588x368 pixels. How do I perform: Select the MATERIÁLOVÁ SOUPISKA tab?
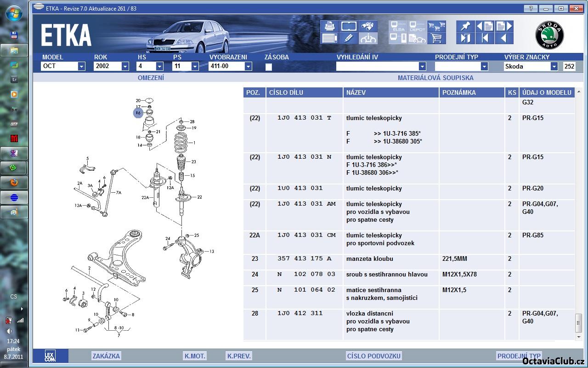pyautogui.click(x=435, y=78)
